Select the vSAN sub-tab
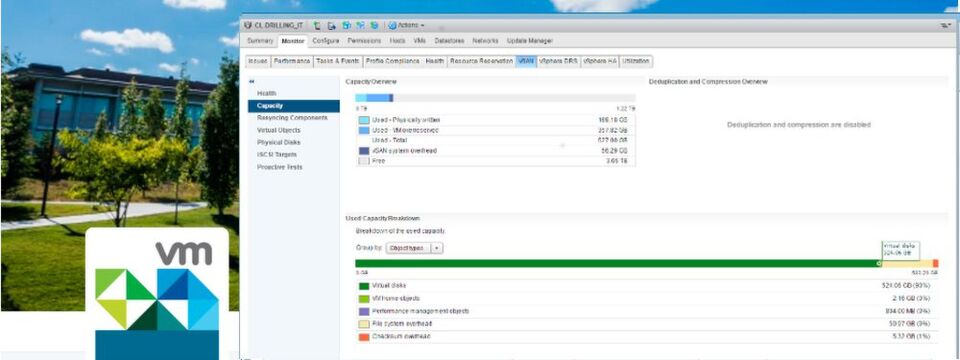The height and width of the screenshot is (360, 960). (x=526, y=61)
